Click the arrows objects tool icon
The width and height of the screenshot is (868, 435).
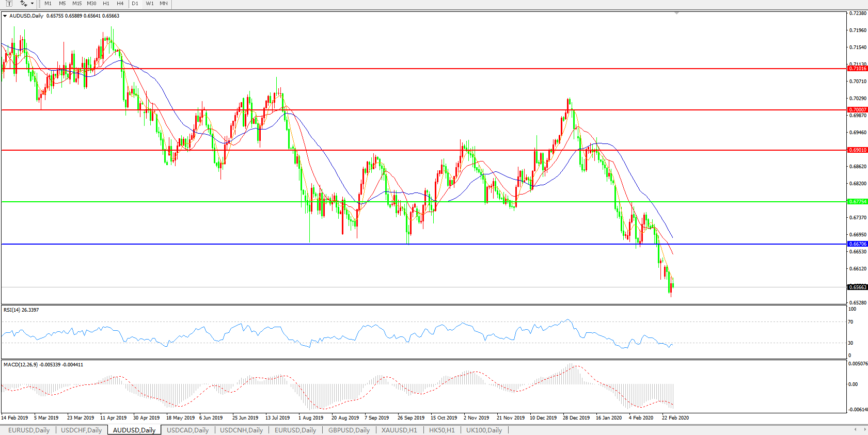tap(23, 4)
